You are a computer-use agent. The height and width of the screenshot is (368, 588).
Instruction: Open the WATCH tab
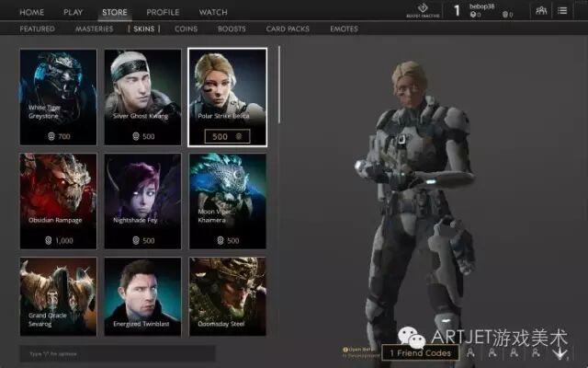pyautogui.click(x=213, y=12)
